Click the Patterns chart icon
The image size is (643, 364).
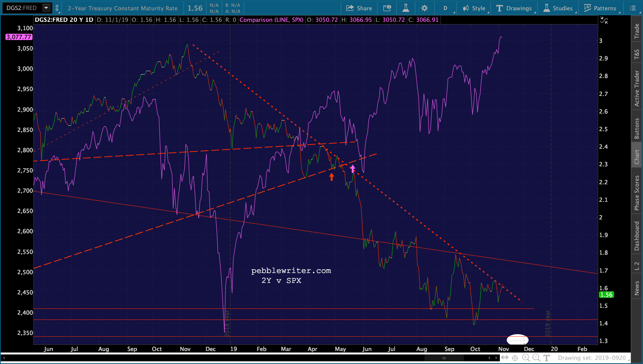pos(588,8)
